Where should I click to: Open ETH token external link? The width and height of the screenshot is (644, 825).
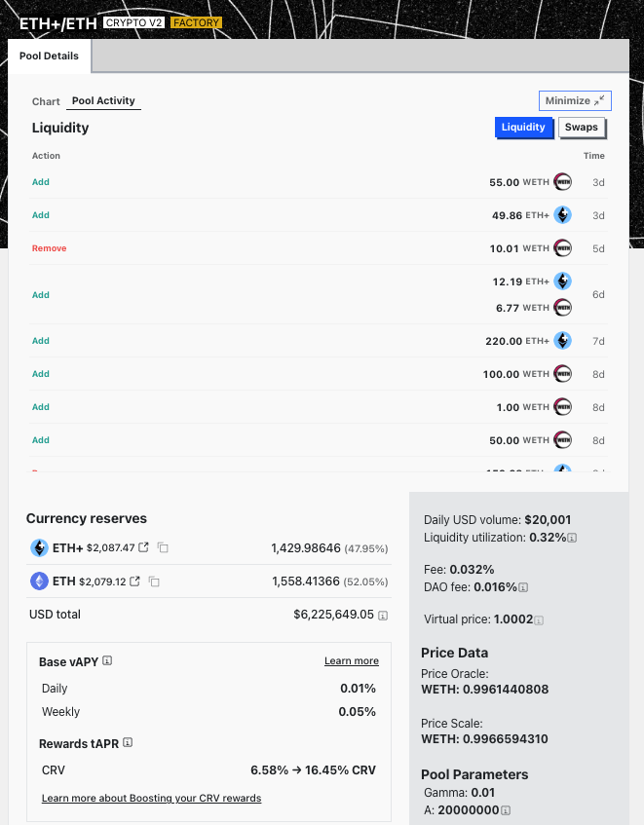coord(134,581)
